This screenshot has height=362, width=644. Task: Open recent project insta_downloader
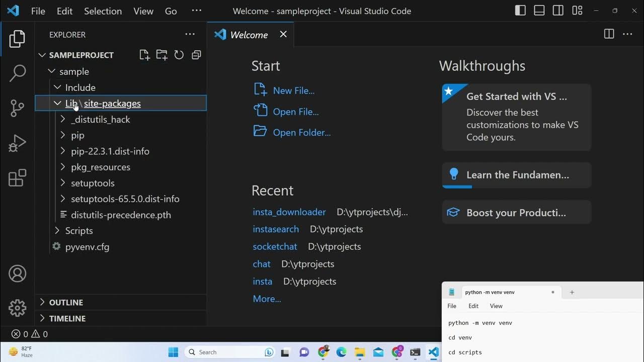(x=289, y=212)
